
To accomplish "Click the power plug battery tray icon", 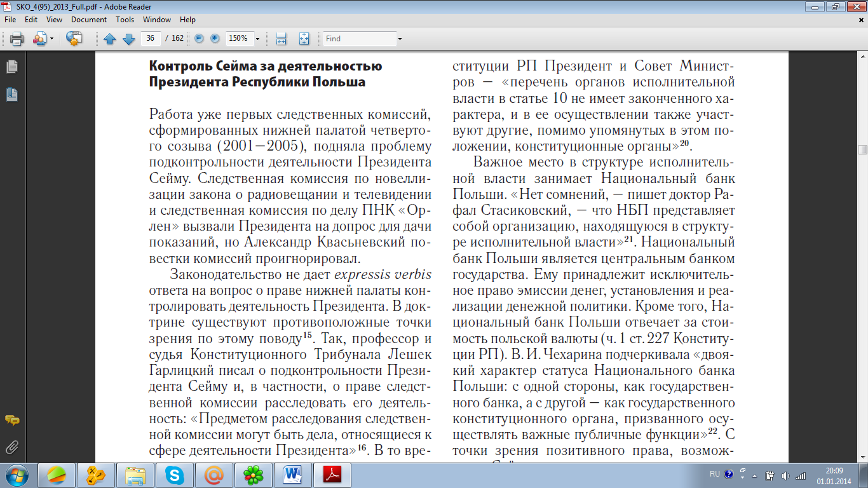I will tap(770, 475).
